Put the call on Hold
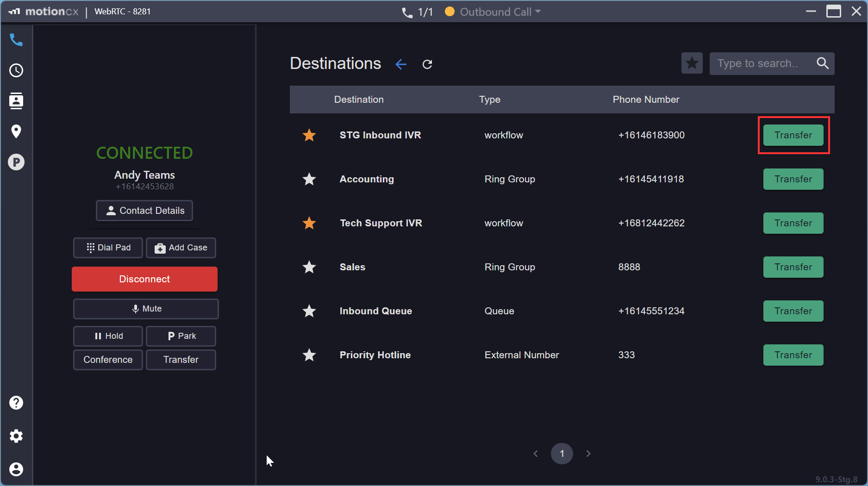The image size is (868, 486). coord(108,336)
